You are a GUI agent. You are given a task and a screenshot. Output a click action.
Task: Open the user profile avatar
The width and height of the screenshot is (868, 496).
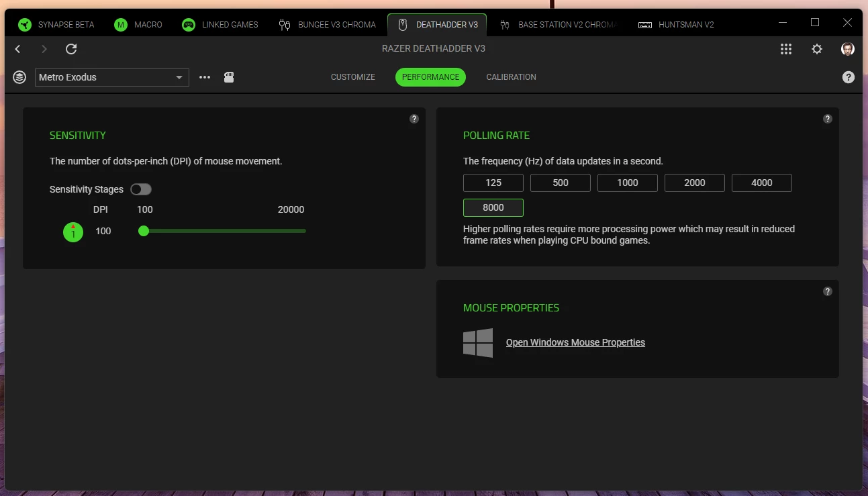tap(848, 49)
